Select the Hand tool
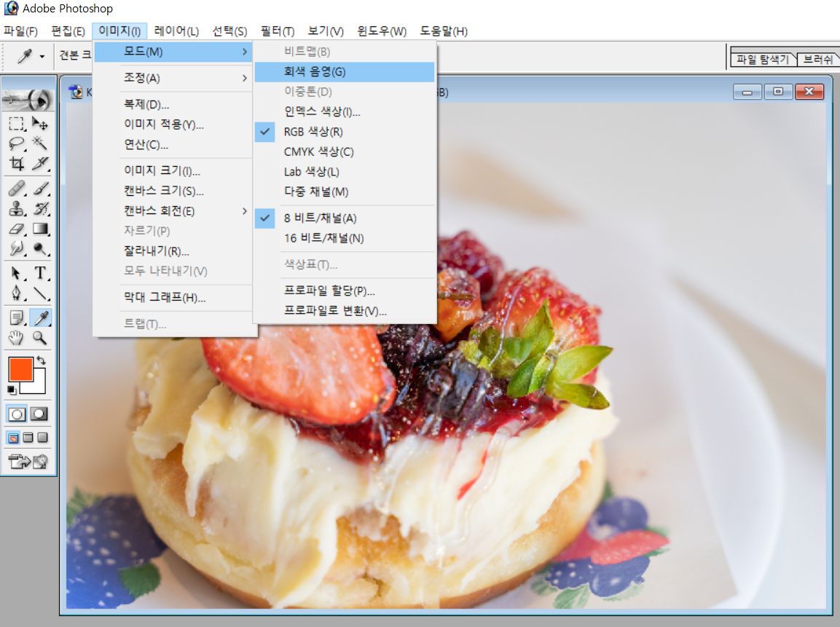The height and width of the screenshot is (627, 840). pyautogui.click(x=17, y=337)
